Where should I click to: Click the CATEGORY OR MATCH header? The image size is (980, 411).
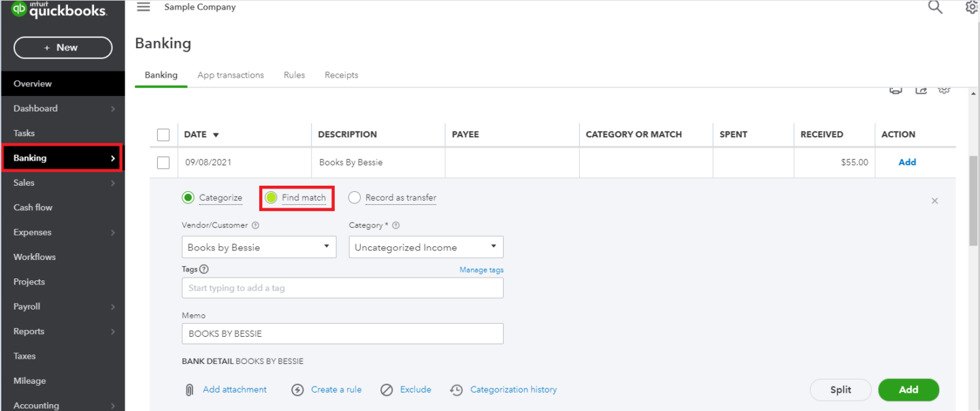click(634, 135)
